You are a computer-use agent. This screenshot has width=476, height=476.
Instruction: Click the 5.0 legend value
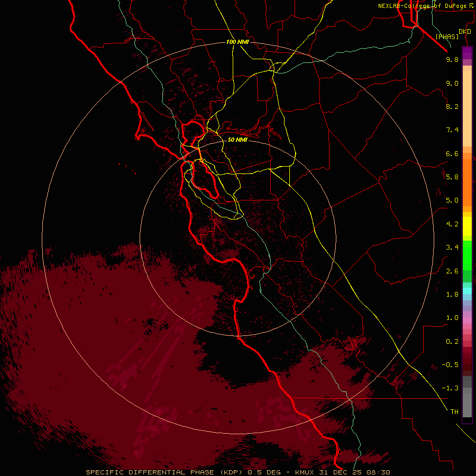[x=452, y=200]
